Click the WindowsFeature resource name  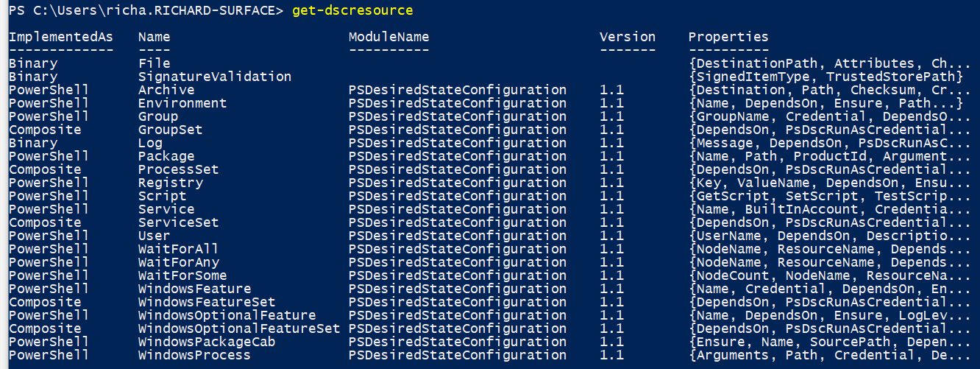click(194, 289)
